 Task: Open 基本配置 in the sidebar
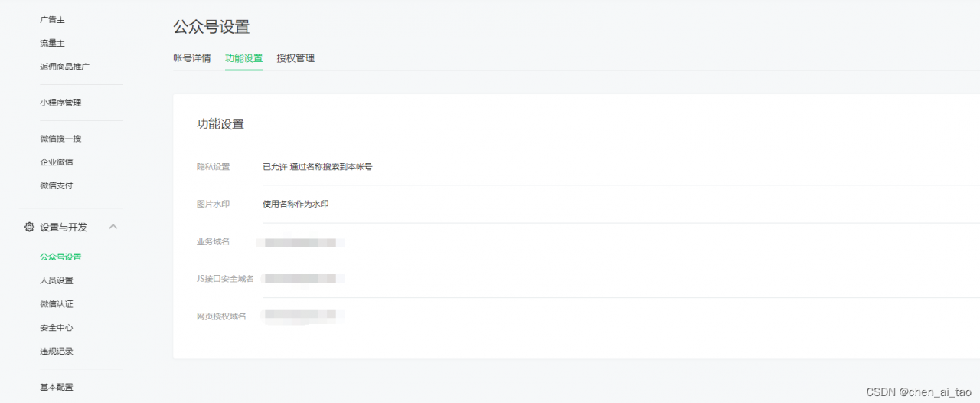[x=57, y=387]
